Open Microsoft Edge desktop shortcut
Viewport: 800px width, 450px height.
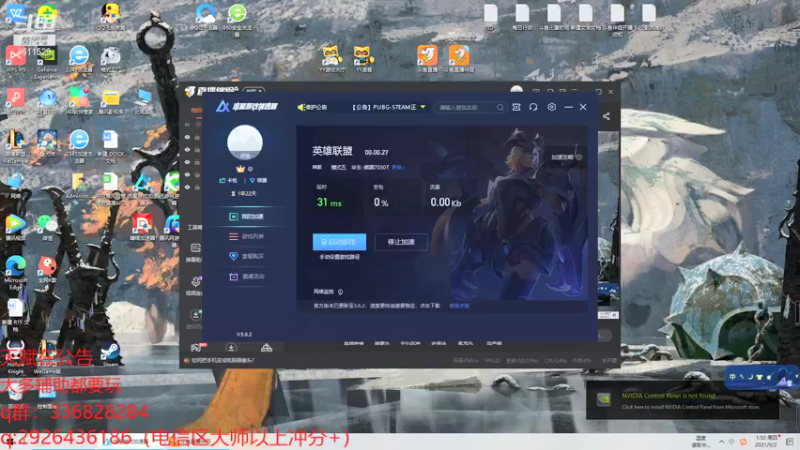click(x=16, y=273)
